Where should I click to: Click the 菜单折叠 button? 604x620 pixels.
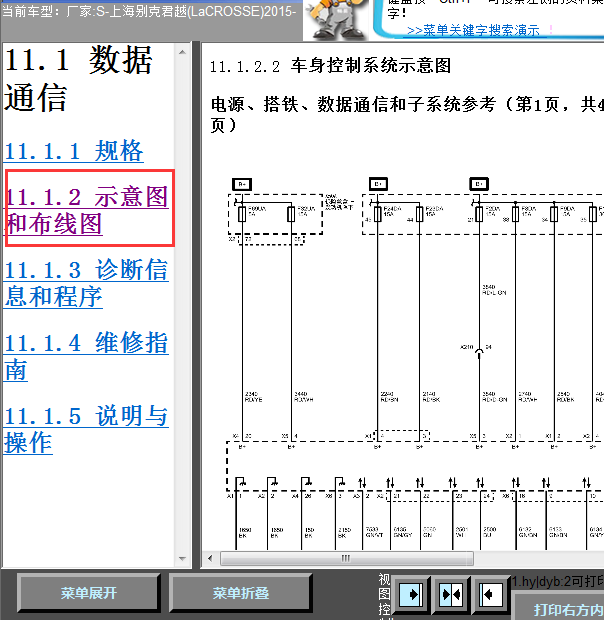click(x=241, y=593)
